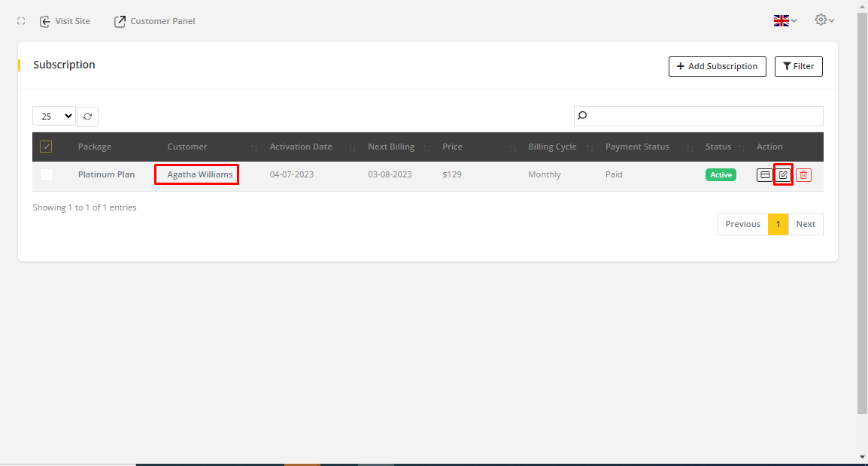Viewport: 868px width, 466px height.
Task: Click the red delete trash icon
Action: [803, 175]
